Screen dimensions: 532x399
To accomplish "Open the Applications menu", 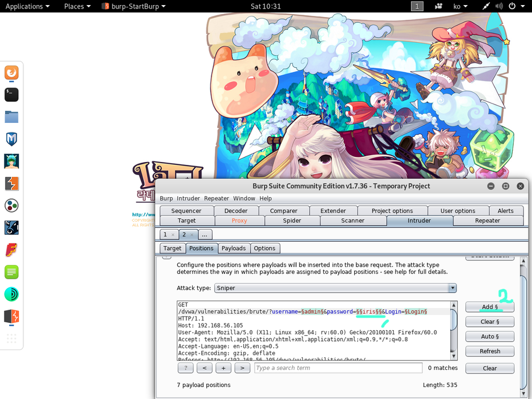I will point(27,6).
